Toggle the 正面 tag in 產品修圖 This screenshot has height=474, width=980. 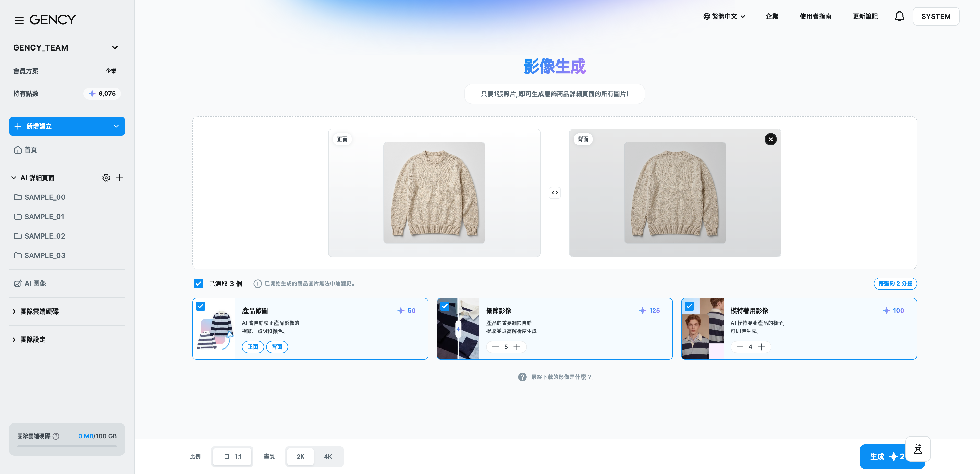tap(253, 347)
